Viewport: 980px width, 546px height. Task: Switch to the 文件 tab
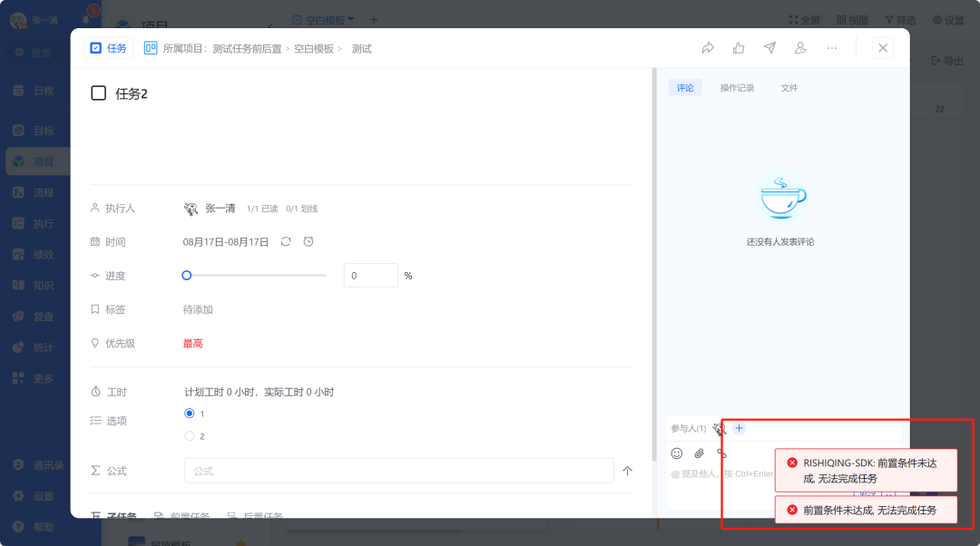[789, 88]
